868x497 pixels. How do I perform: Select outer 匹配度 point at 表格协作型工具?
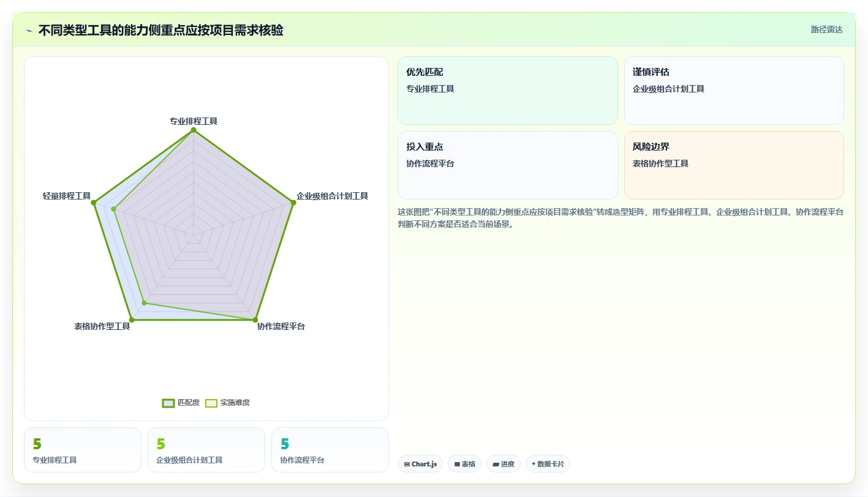132,320
